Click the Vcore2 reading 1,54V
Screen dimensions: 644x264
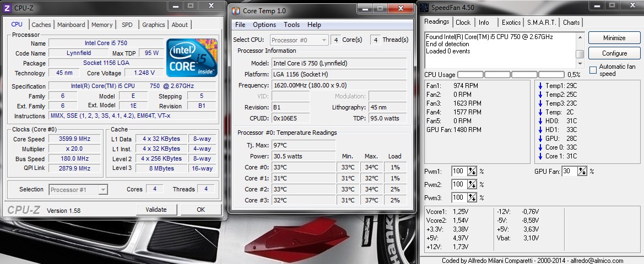coord(461,221)
